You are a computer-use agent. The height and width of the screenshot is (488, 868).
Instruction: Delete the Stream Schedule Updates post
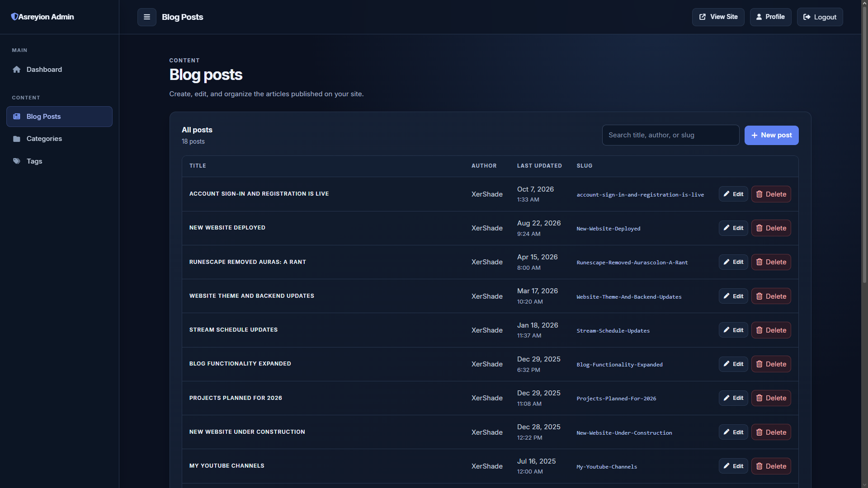click(x=771, y=330)
